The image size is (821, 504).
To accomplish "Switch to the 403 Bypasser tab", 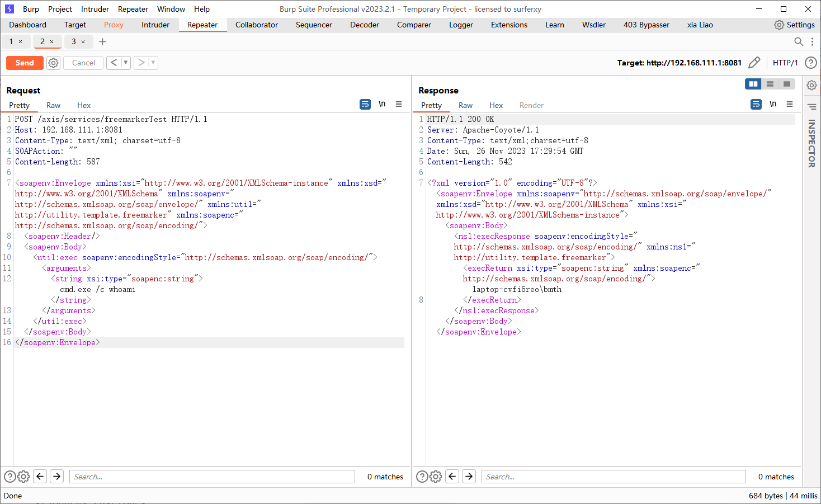I will point(647,25).
